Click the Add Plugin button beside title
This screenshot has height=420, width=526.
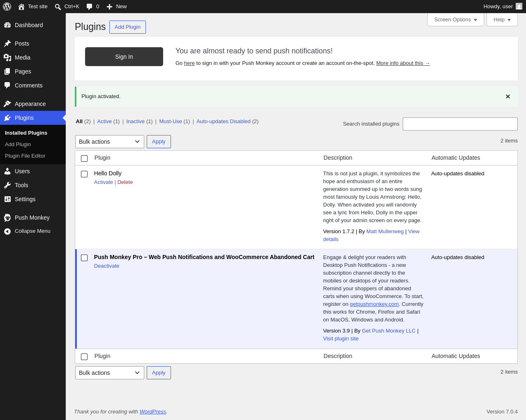point(127,27)
